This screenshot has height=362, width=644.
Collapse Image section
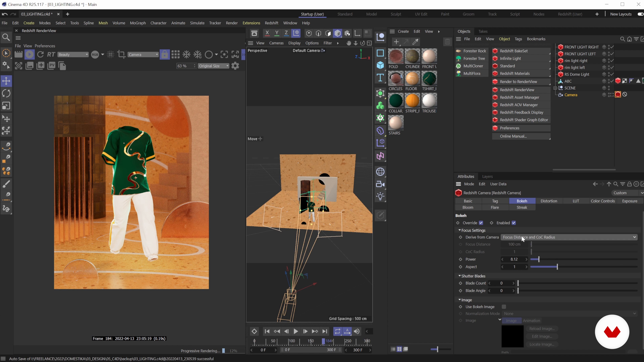point(460,299)
